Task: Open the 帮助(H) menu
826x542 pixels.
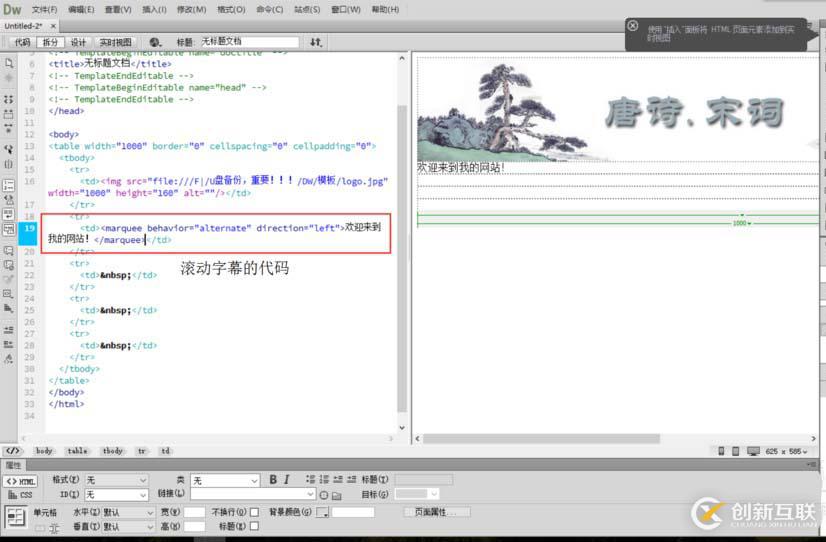Action: [x=385, y=9]
